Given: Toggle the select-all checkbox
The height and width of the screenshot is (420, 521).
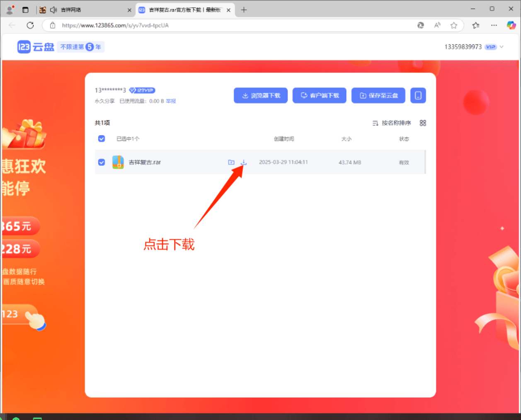Looking at the screenshot, I should click(x=102, y=138).
